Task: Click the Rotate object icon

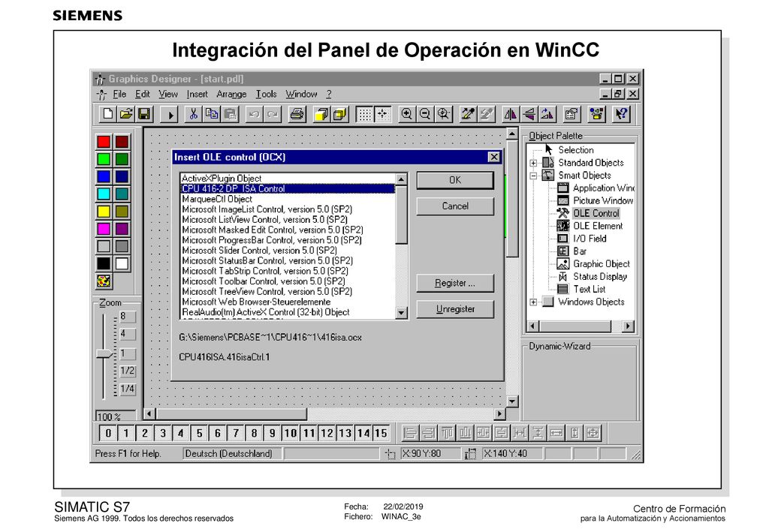Action: [547, 114]
